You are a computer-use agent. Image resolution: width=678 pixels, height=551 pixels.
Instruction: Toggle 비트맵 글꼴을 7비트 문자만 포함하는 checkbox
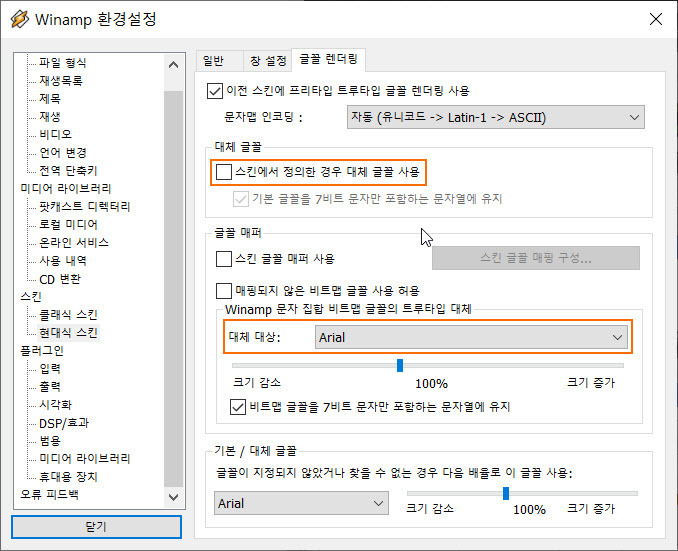[238, 407]
